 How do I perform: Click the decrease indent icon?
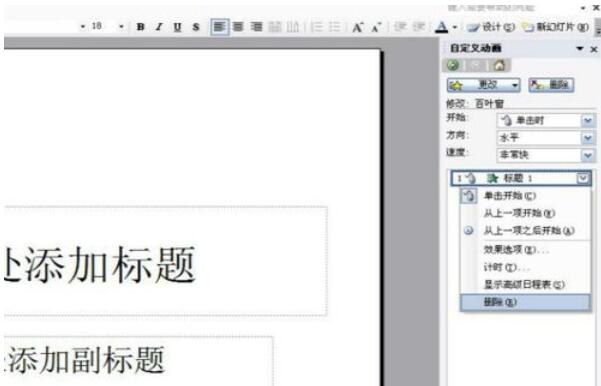coord(401,27)
